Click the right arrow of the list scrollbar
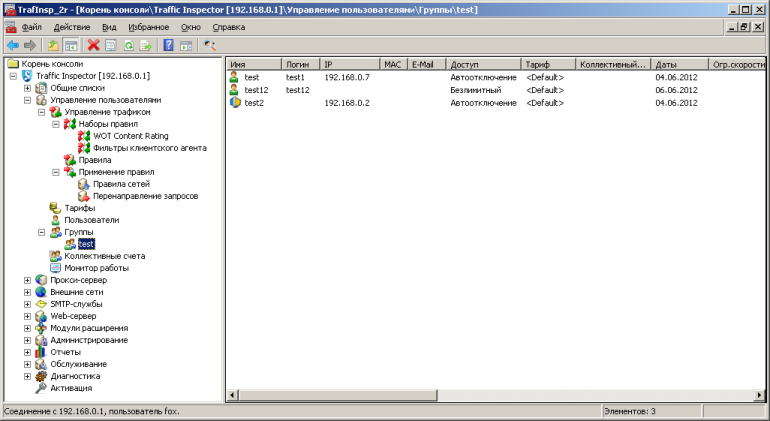The image size is (770, 421). (x=760, y=395)
